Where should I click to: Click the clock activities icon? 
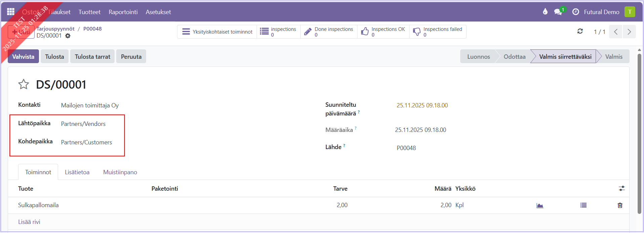pos(575,12)
